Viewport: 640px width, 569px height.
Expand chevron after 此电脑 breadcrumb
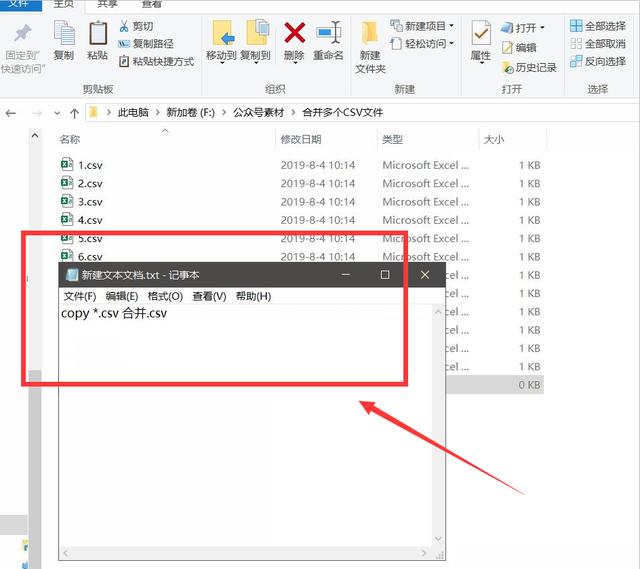click(x=158, y=112)
